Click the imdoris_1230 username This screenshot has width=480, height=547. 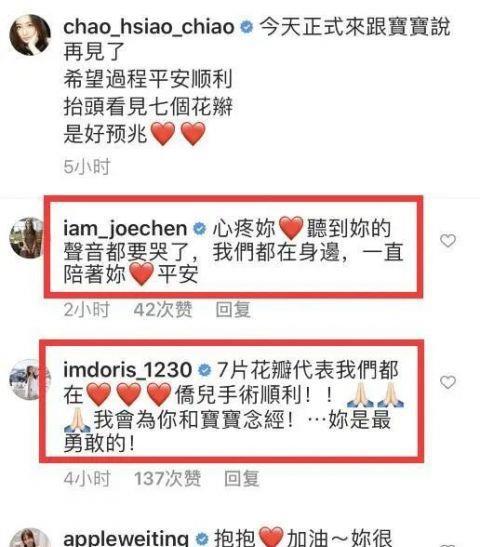127,370
